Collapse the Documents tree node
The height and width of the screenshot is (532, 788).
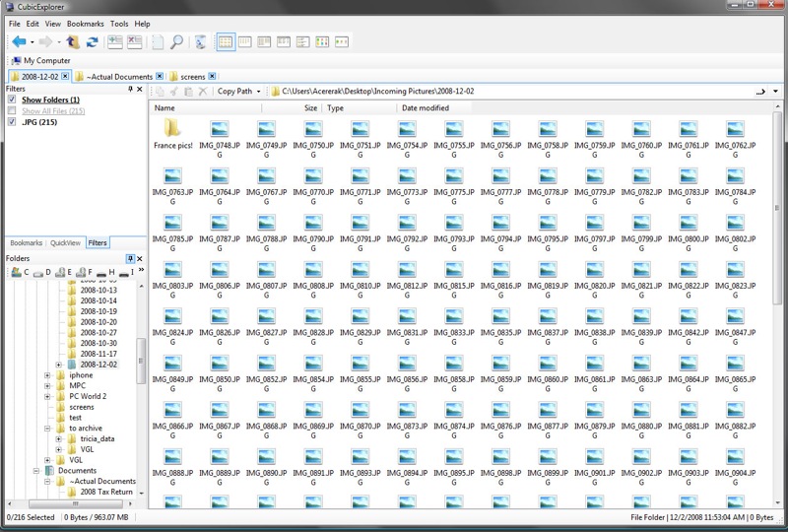35,471
